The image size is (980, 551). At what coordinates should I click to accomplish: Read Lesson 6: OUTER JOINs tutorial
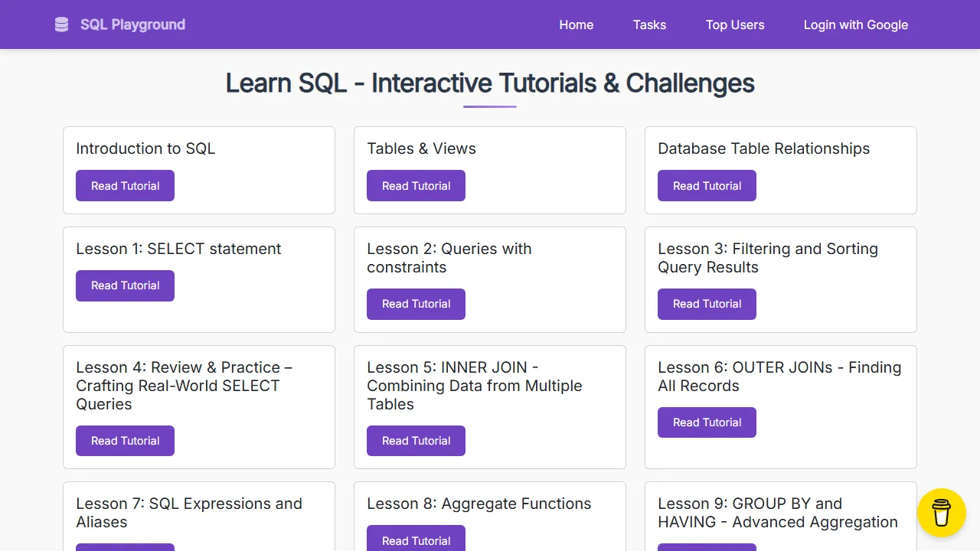(x=707, y=422)
